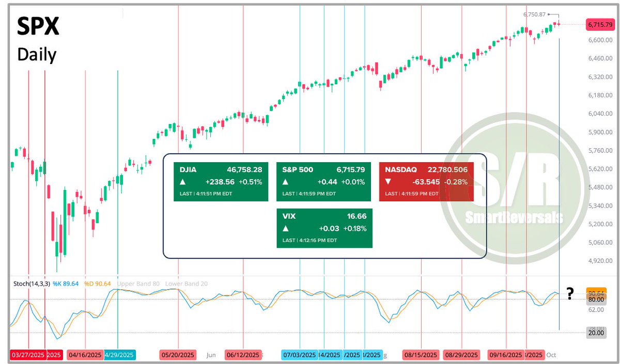Open the DJIA quote card

(221, 181)
